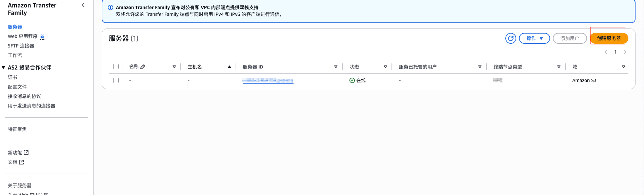Sort ascending by 主机名 arrow
This screenshot has width=644, height=195.
click(x=229, y=67)
